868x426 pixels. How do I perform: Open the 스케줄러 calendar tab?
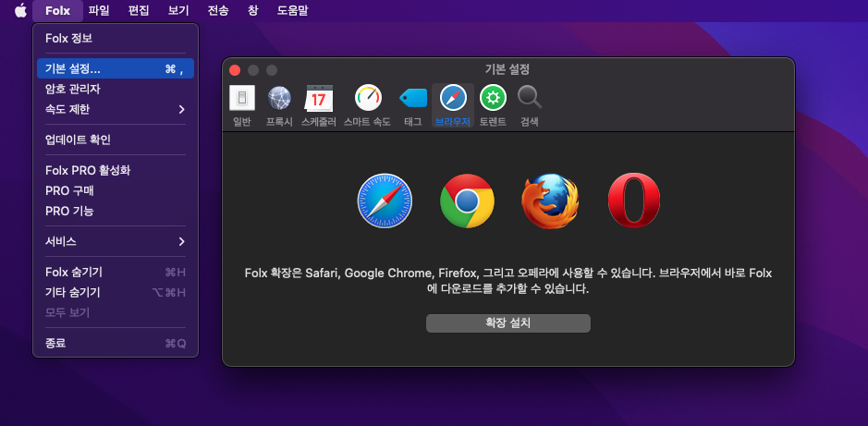[x=319, y=105]
